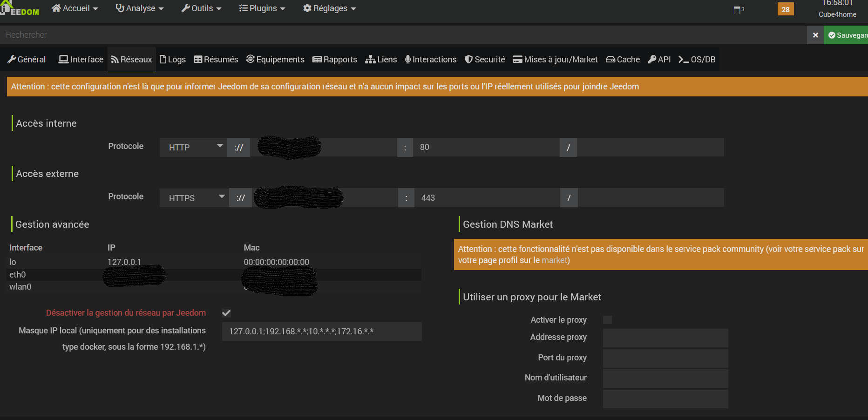Focus the Rechercher search field
Screen dimensions: 868x420
pos(403,35)
